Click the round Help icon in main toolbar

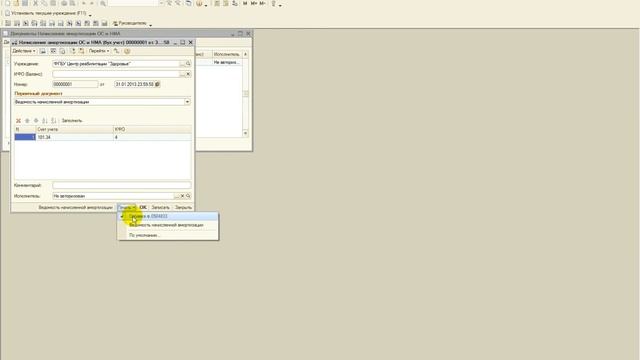(x=199, y=3)
